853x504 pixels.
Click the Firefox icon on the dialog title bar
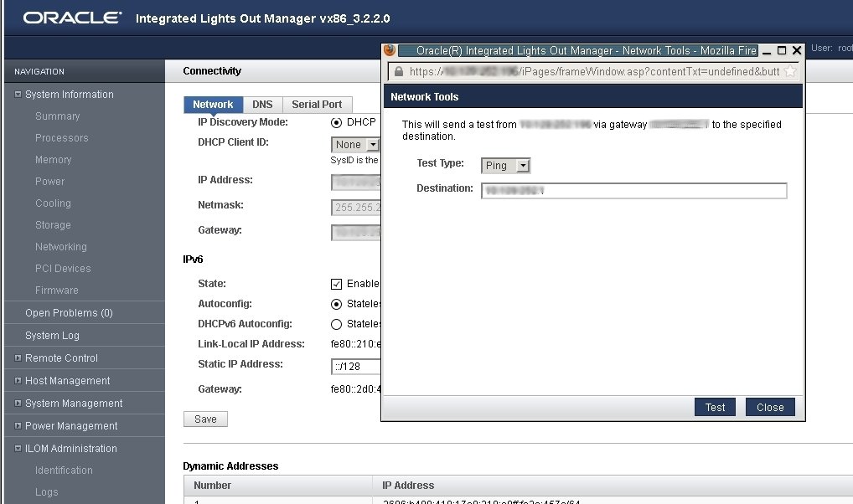click(389, 50)
